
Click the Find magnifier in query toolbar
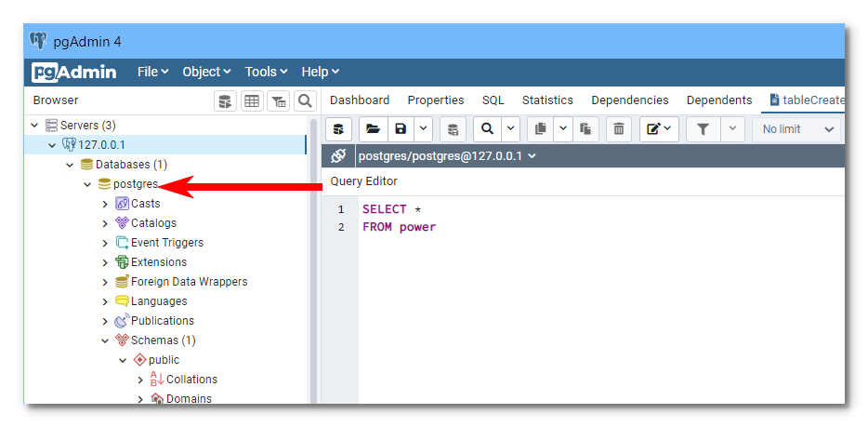(487, 129)
